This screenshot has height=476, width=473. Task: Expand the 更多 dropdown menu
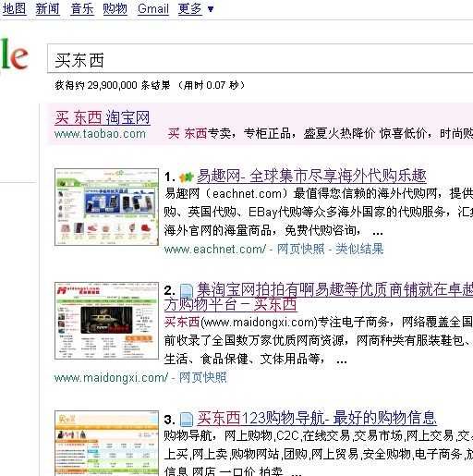[x=196, y=8]
